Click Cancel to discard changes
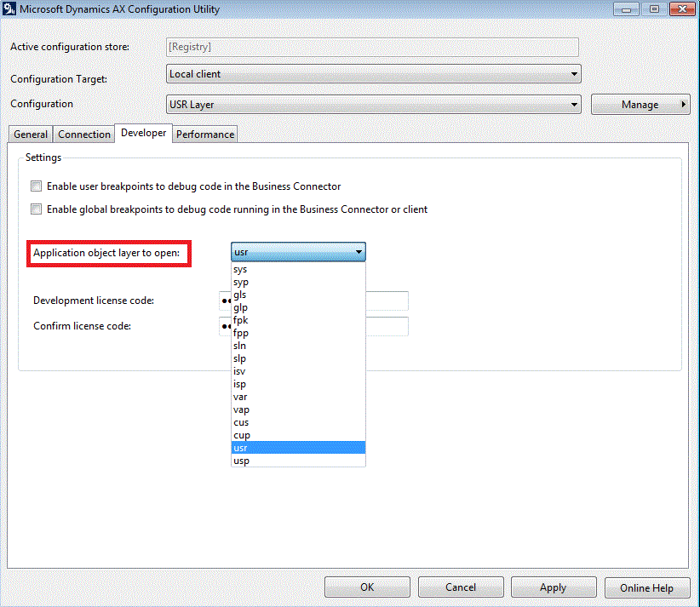The height and width of the screenshot is (607, 700). click(461, 587)
